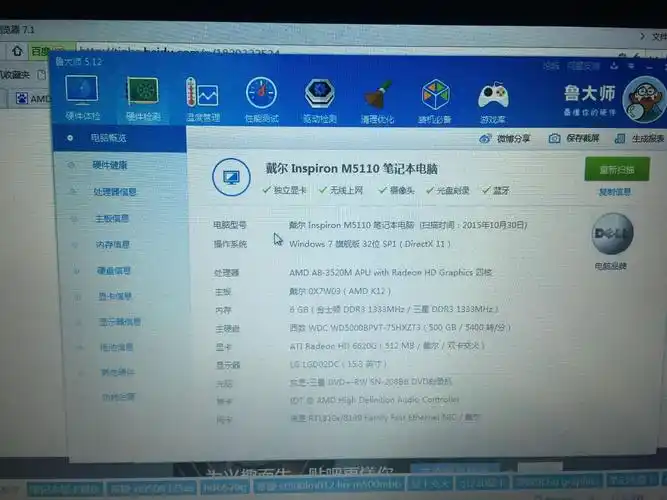Click the 戴尔 0X7W03 motherboard value
This screenshot has height=500, width=667.
(x=340, y=291)
